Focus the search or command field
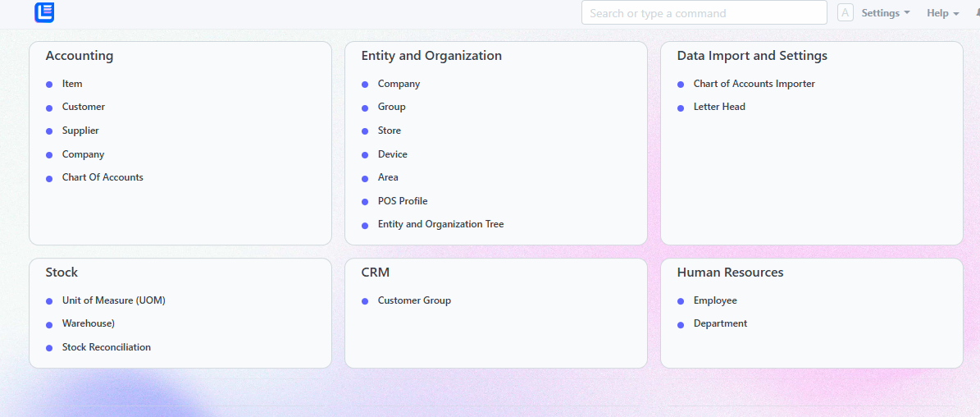Screen dimensions: 980x417 coord(704,12)
